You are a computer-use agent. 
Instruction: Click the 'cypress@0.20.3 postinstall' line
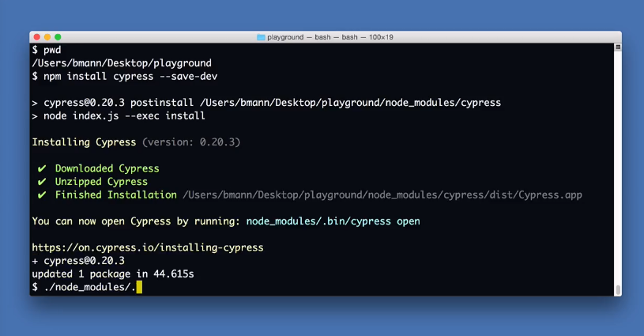[x=266, y=103]
